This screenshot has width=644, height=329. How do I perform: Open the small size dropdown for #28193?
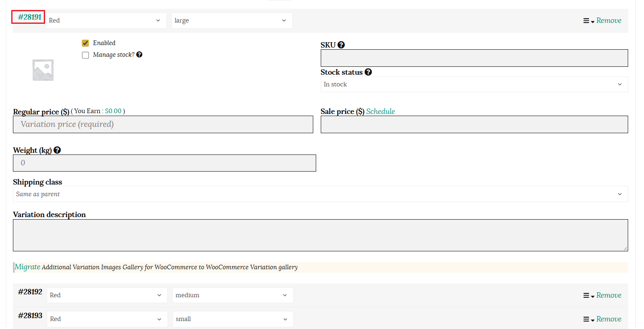point(233,319)
